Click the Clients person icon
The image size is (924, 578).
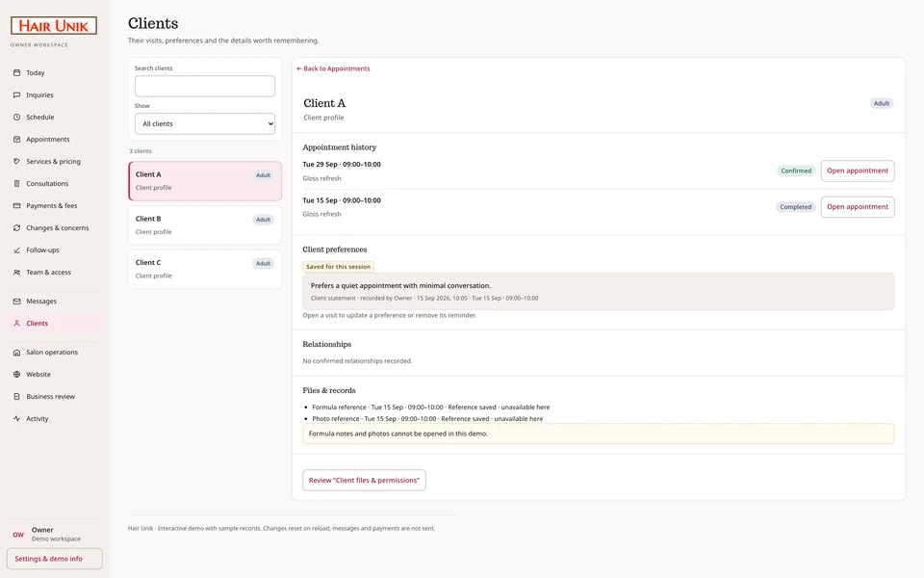[x=16, y=324]
